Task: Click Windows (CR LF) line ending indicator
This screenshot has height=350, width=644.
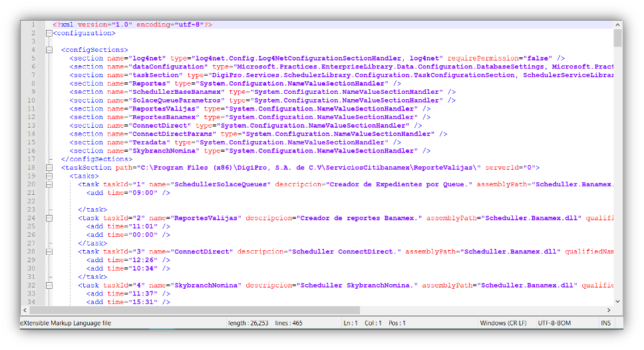Action: tap(503, 323)
